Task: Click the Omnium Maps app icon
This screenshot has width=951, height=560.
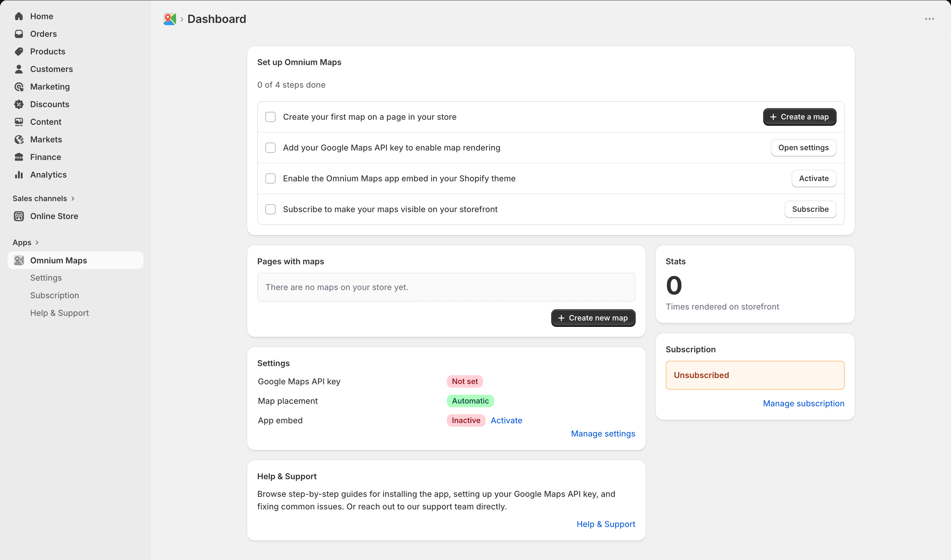Action: tap(19, 260)
